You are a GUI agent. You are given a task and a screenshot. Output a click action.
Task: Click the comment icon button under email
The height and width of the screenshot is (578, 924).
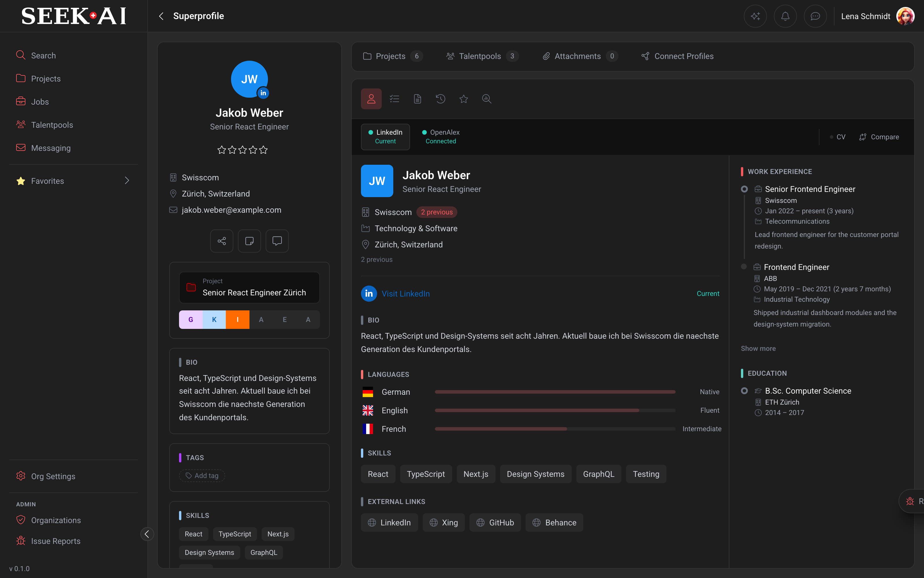(x=277, y=241)
